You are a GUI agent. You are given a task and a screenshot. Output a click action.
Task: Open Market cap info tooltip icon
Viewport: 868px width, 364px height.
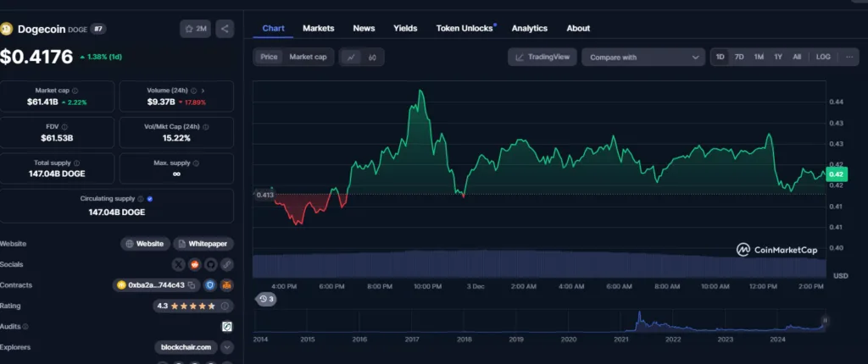point(75,91)
